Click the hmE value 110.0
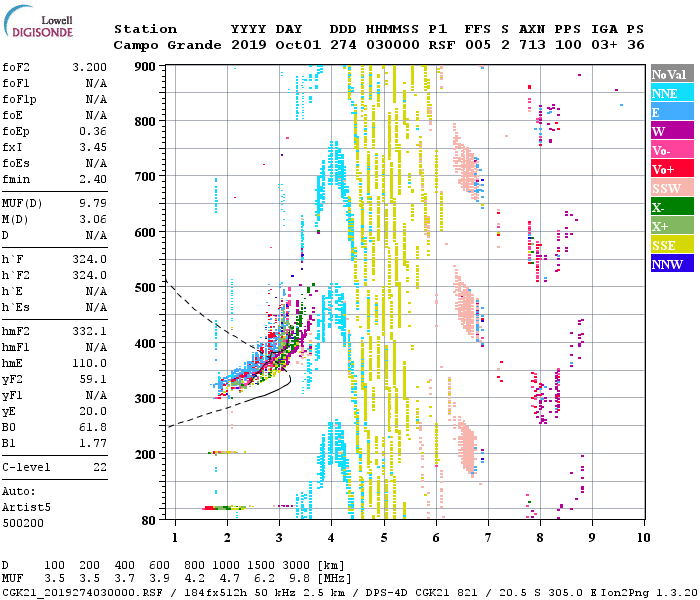 89,363
